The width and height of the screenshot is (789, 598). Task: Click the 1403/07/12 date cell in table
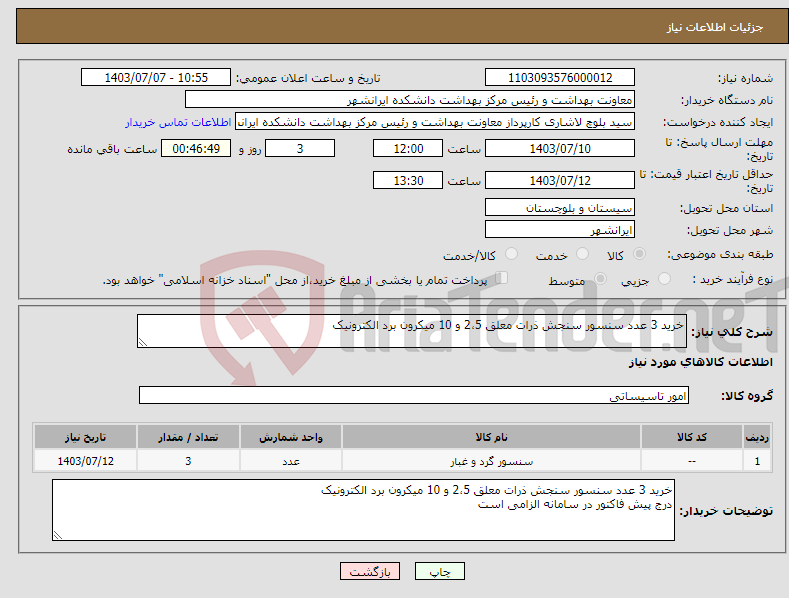tap(86, 461)
